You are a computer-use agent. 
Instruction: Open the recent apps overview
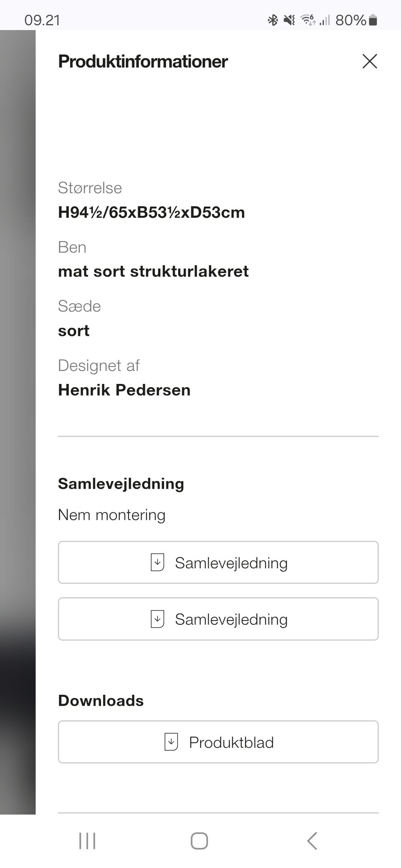point(87,841)
